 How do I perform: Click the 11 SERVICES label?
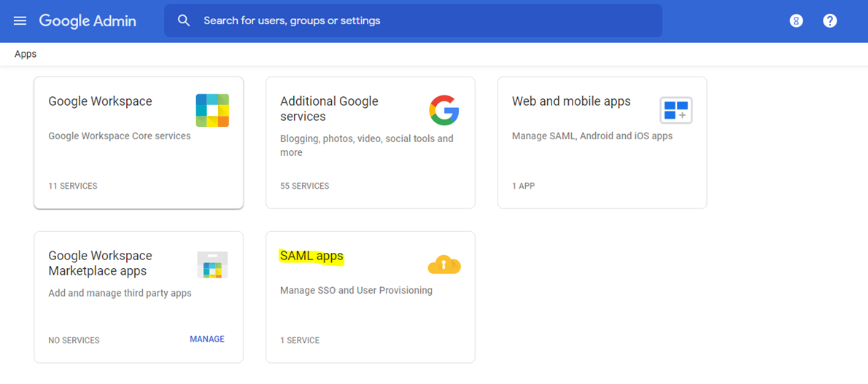point(73,186)
